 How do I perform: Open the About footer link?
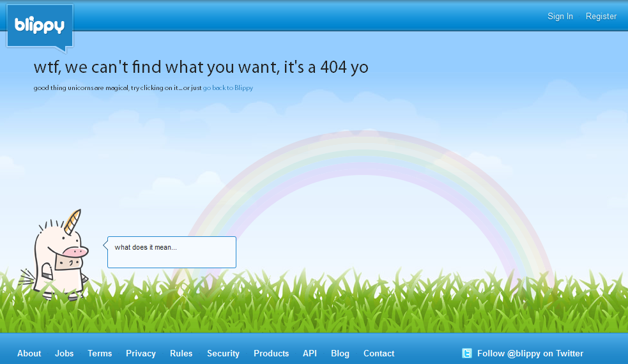click(29, 353)
